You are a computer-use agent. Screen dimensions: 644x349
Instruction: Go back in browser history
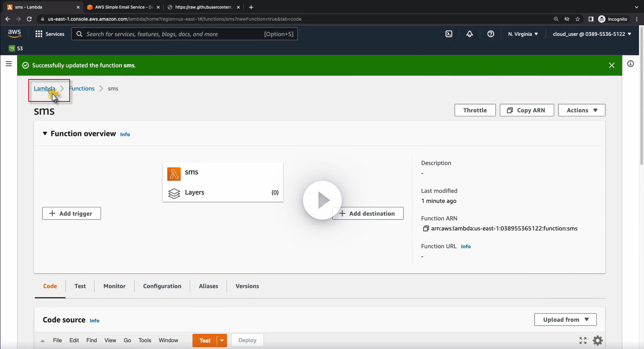click(x=8, y=19)
